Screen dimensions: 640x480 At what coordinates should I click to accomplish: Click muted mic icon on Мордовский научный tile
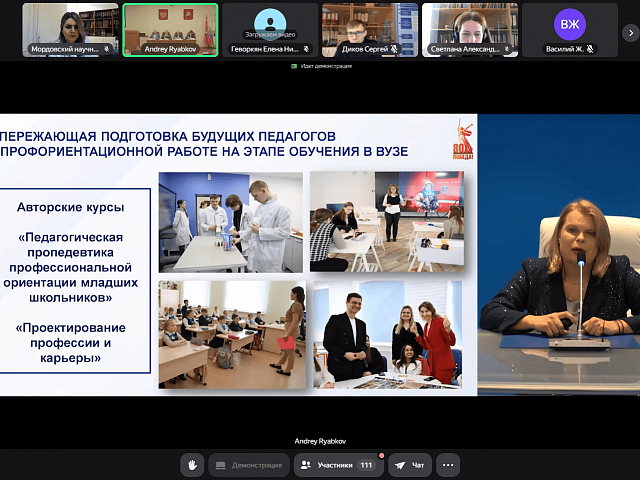[x=107, y=48]
